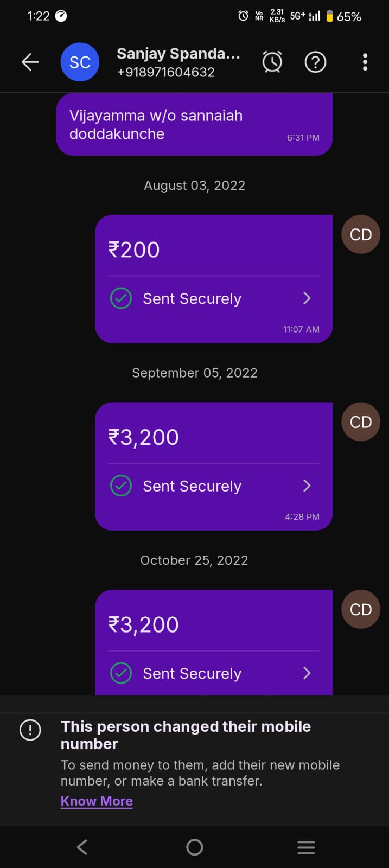Open the Know More link
The image size is (389, 868).
coord(97,801)
